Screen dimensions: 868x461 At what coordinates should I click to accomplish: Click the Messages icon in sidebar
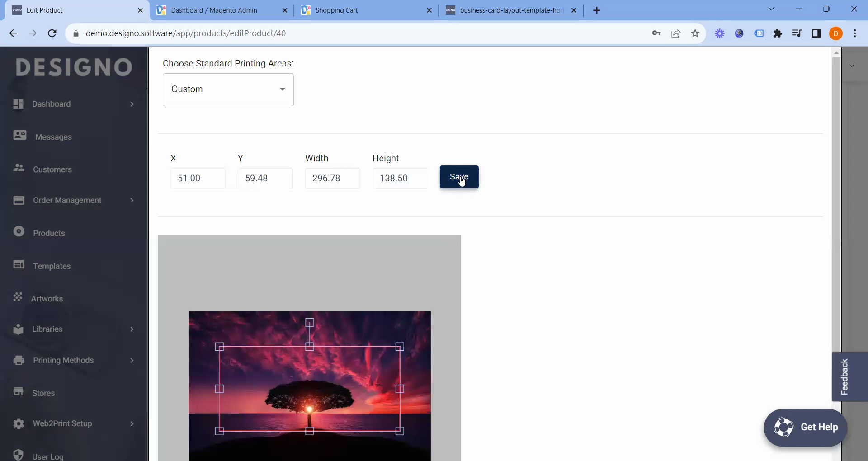[x=19, y=136]
